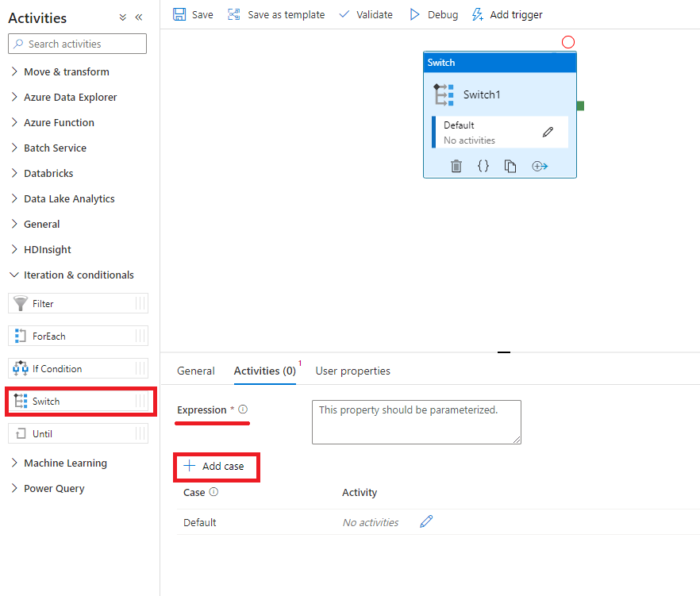Click the add output arrow icon on Switch1

pos(540,166)
